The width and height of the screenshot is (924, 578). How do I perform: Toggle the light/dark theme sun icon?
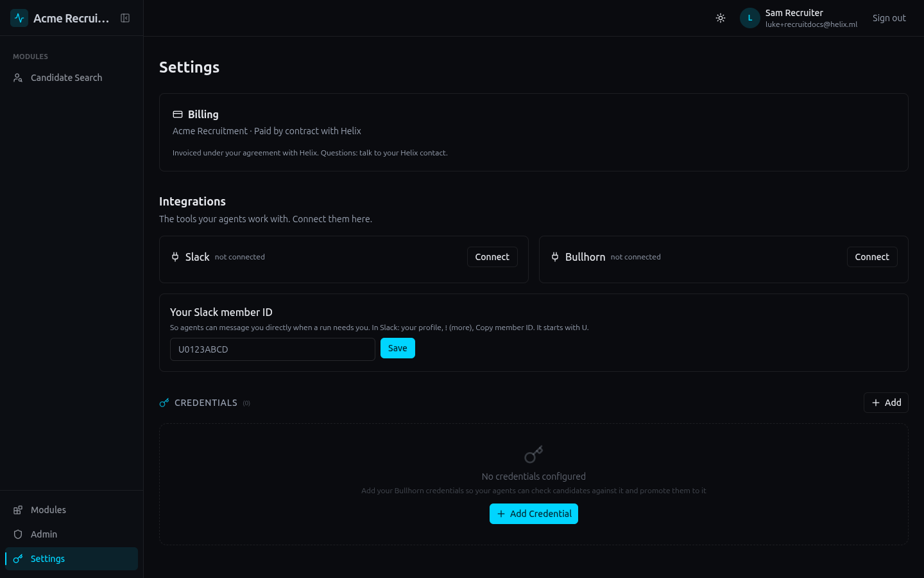[x=721, y=18]
